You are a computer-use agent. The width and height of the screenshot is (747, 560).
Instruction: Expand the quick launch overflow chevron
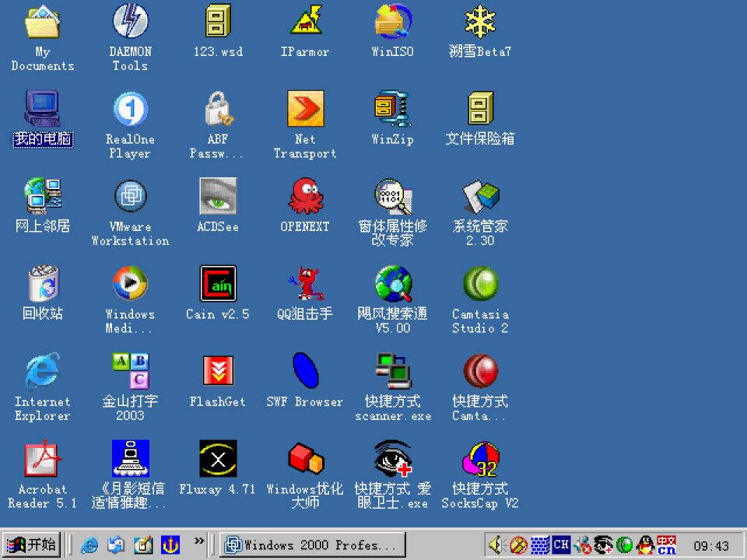tap(199, 541)
